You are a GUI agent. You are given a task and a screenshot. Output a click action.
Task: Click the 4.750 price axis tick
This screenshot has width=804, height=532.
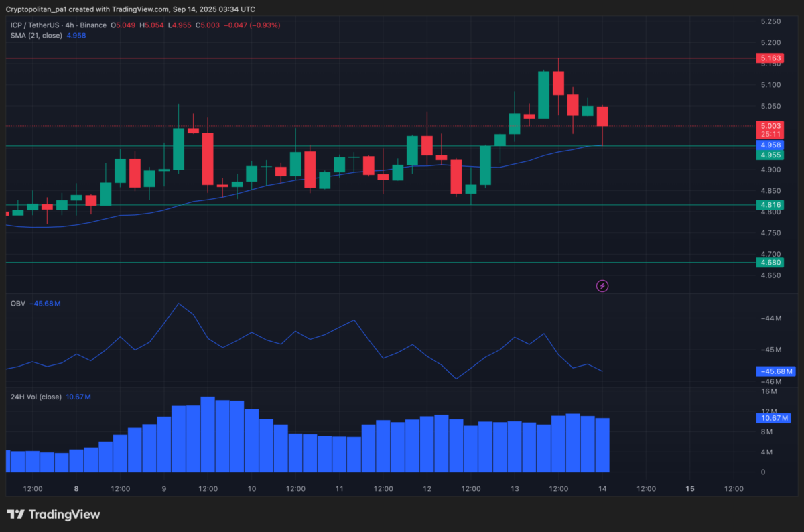770,233
